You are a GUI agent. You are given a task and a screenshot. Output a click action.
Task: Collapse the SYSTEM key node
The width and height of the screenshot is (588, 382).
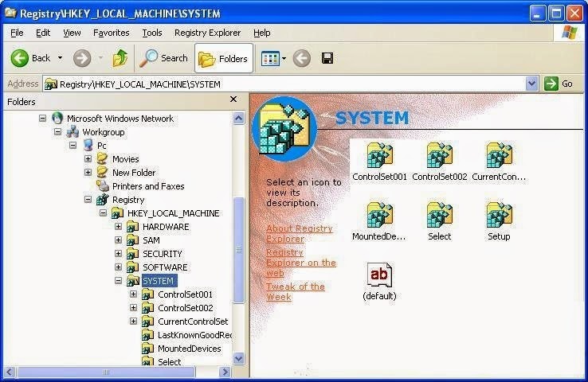[x=118, y=280]
